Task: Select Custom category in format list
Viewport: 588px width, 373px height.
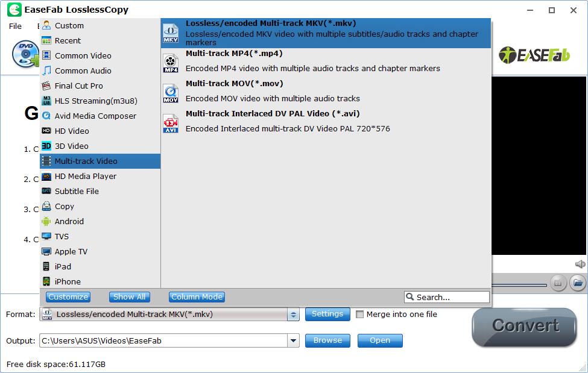Action: coord(100,25)
